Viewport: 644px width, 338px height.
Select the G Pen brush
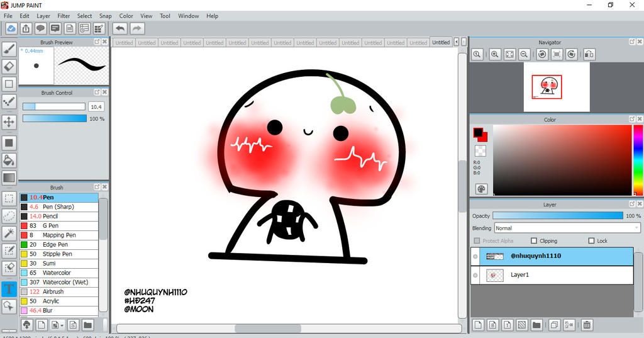click(59, 225)
